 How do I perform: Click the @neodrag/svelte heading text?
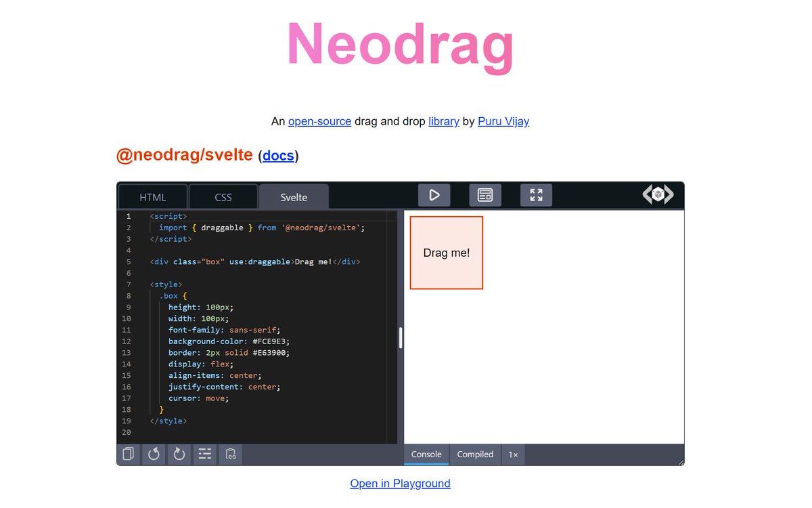pyautogui.click(x=185, y=155)
